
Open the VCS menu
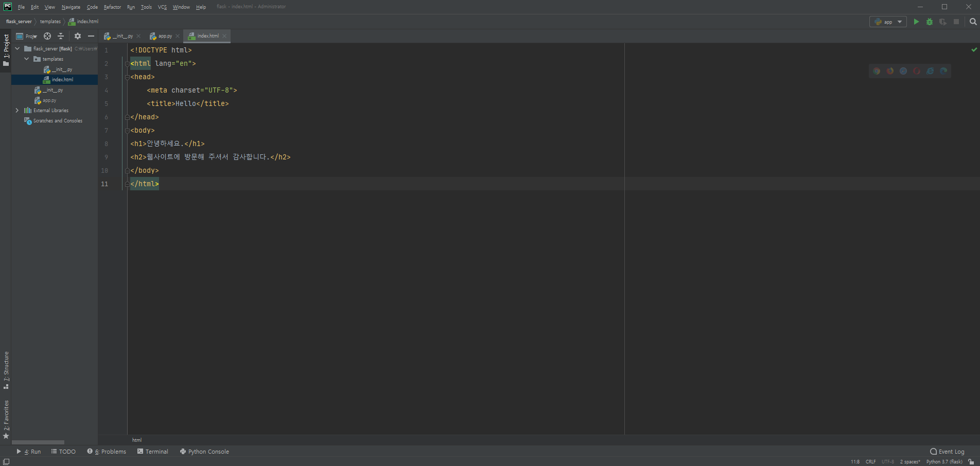pyautogui.click(x=162, y=7)
